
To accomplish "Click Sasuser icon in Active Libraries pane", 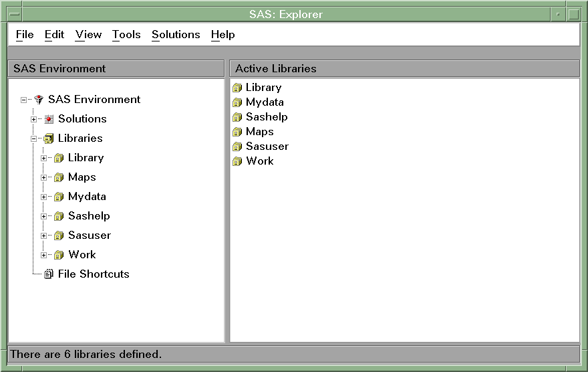I will 237,147.
